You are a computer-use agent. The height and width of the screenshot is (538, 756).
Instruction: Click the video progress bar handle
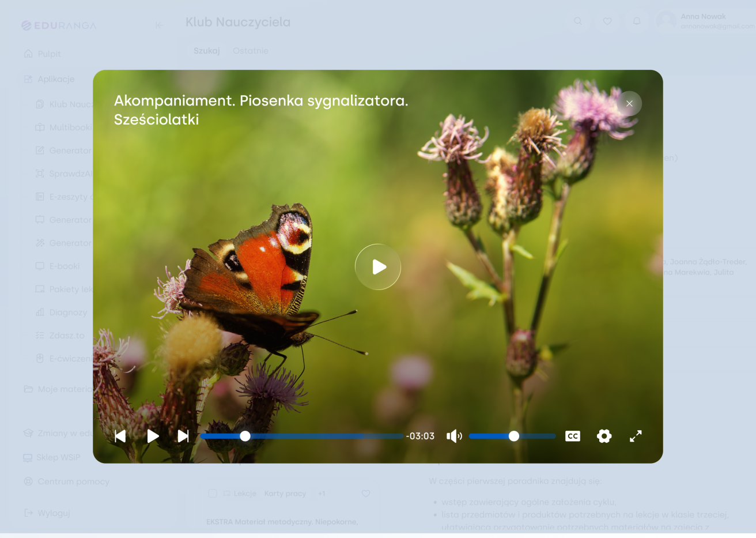point(245,436)
